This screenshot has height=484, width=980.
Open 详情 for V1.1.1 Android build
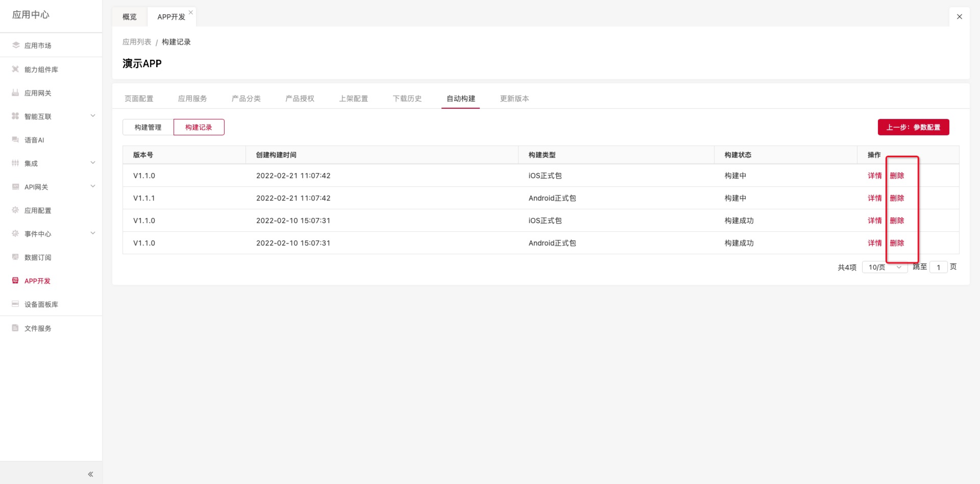pyautogui.click(x=874, y=198)
